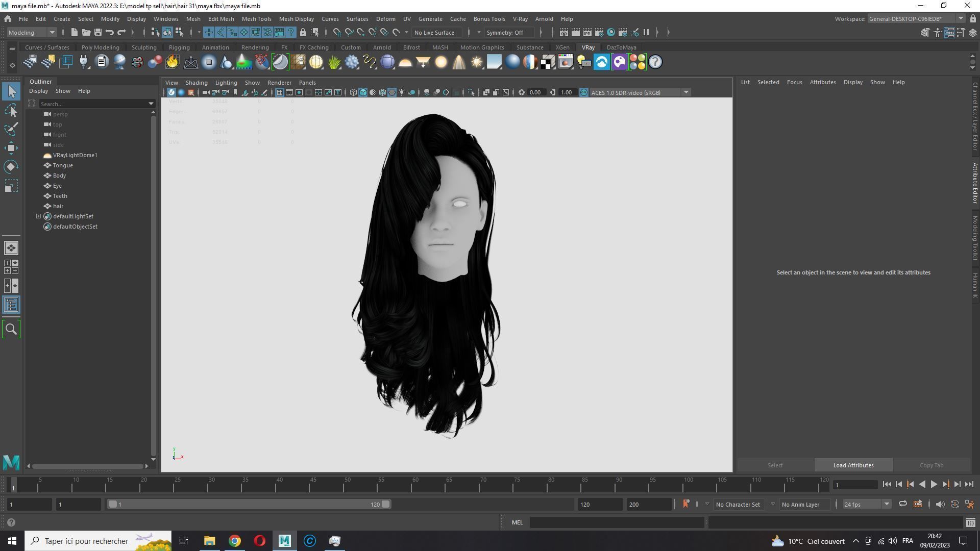
Task: Choose the Rotate tool in toolbox
Action: click(x=11, y=167)
